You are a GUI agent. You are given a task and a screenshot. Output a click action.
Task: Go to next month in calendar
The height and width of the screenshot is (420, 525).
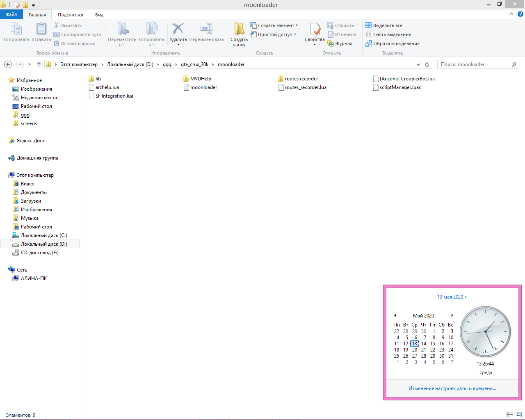[452, 315]
